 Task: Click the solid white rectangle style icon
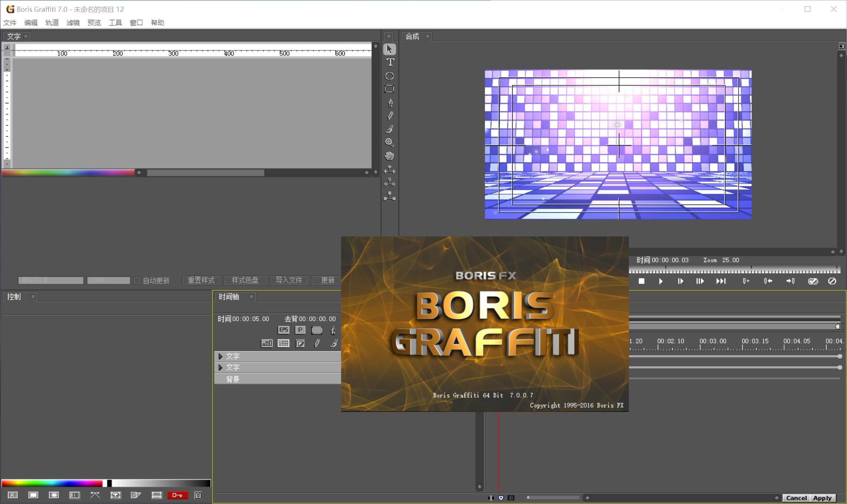(x=33, y=495)
